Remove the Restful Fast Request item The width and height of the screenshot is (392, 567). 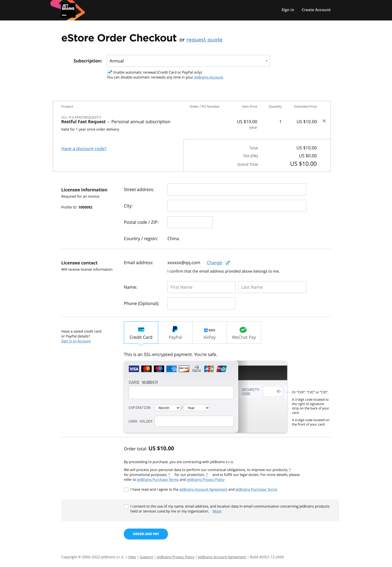coord(324,121)
